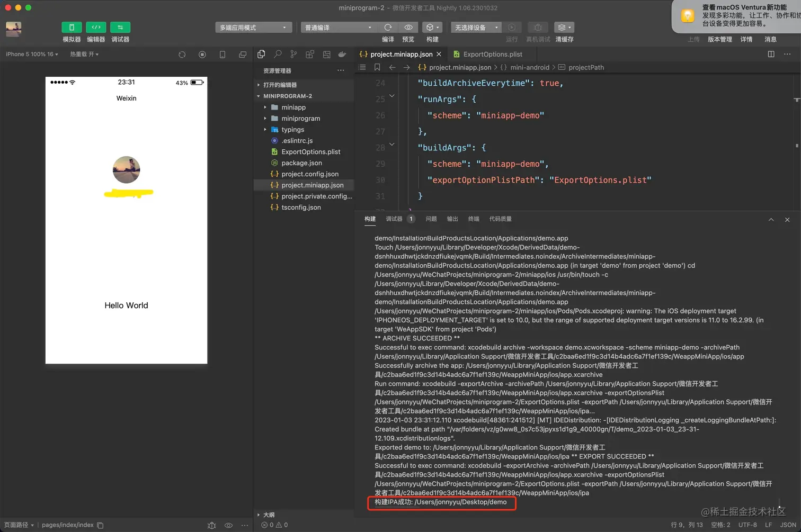Switch to the 构建 panel tab
801x532 pixels.
coord(370,219)
